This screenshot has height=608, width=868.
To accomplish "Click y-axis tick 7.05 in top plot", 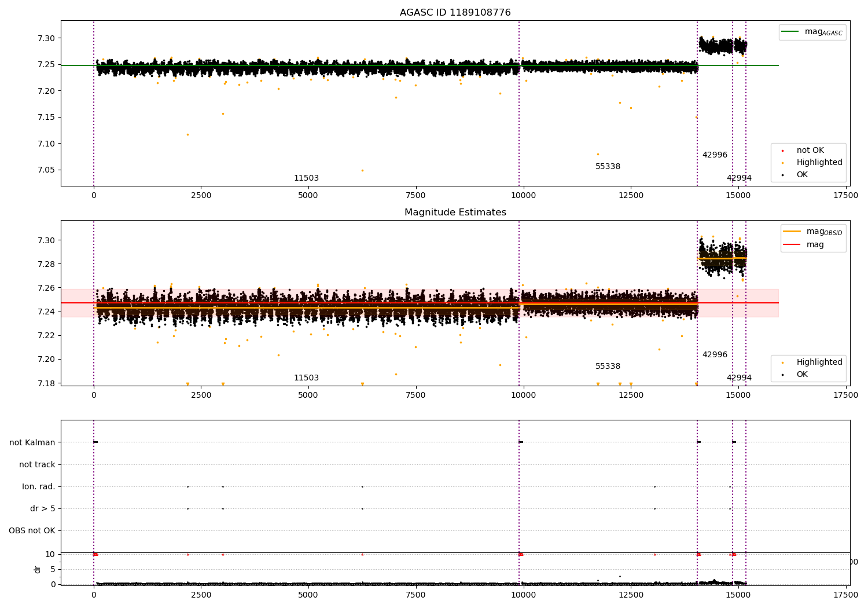I will (46, 170).
